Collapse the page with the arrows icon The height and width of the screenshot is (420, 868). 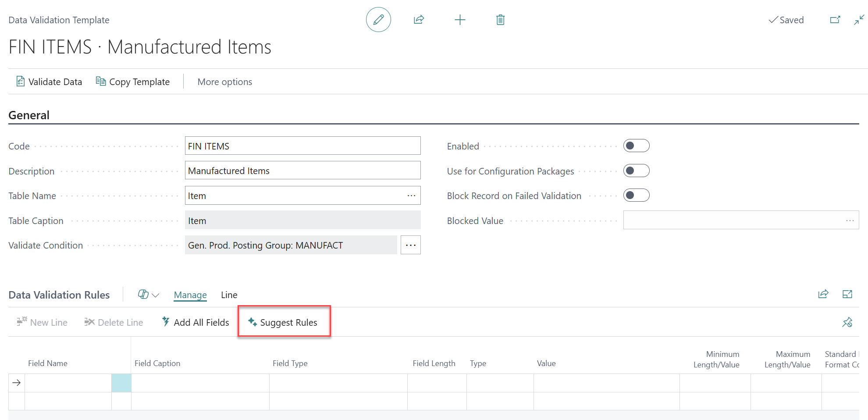coord(859,20)
